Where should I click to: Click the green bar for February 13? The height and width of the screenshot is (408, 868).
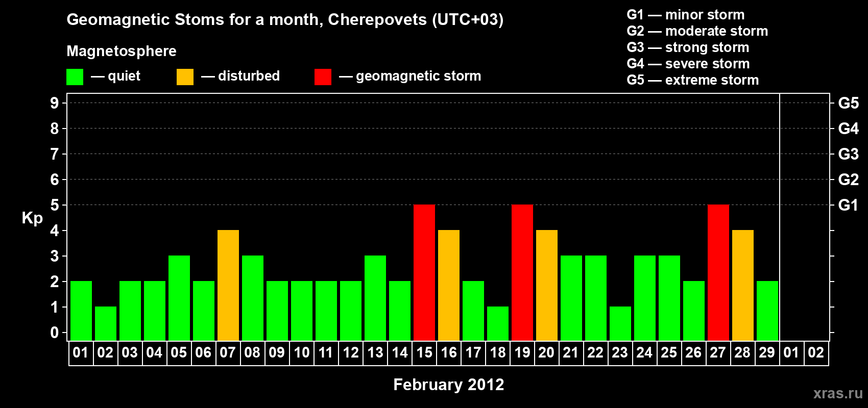pyautogui.click(x=375, y=298)
